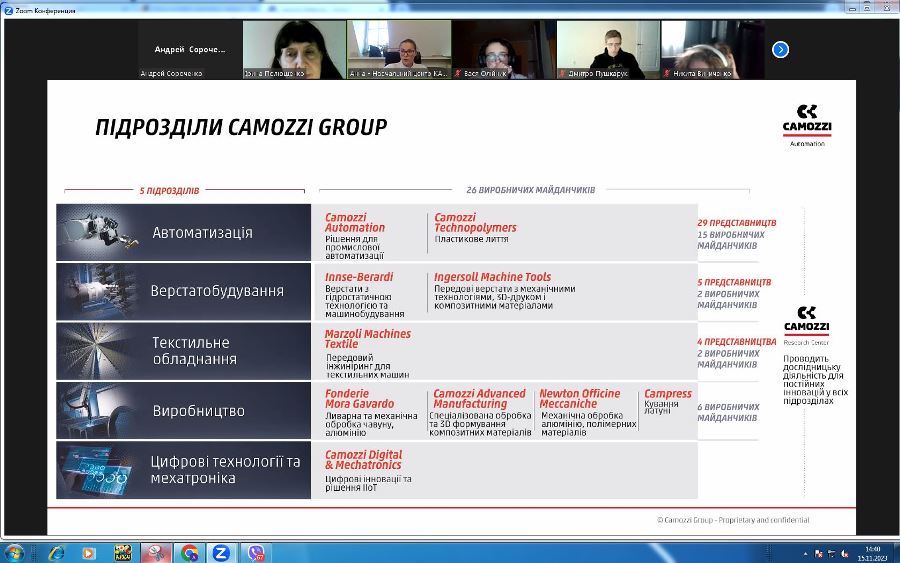
Task: Click the 'Кування латуні' description
Action: click(661, 407)
